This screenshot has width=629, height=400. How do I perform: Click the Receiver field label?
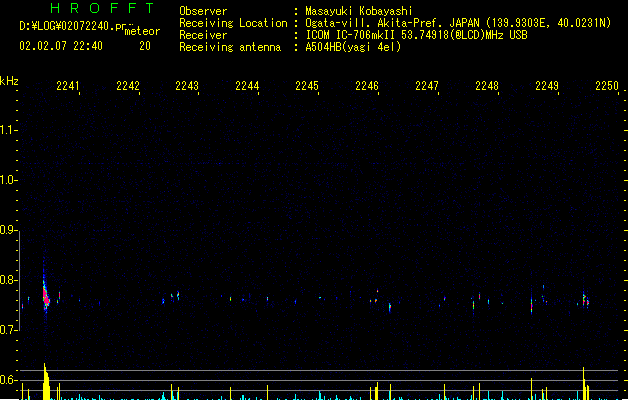(203, 35)
